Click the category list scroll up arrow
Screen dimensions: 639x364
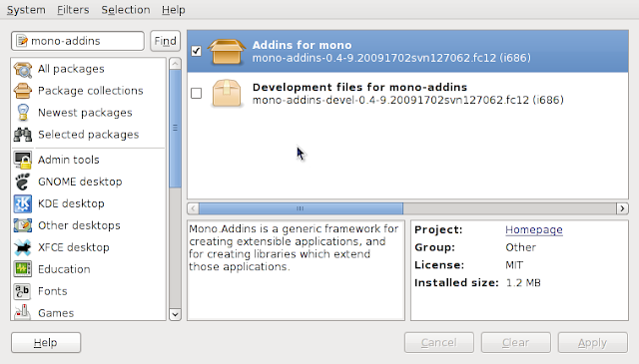[175, 64]
